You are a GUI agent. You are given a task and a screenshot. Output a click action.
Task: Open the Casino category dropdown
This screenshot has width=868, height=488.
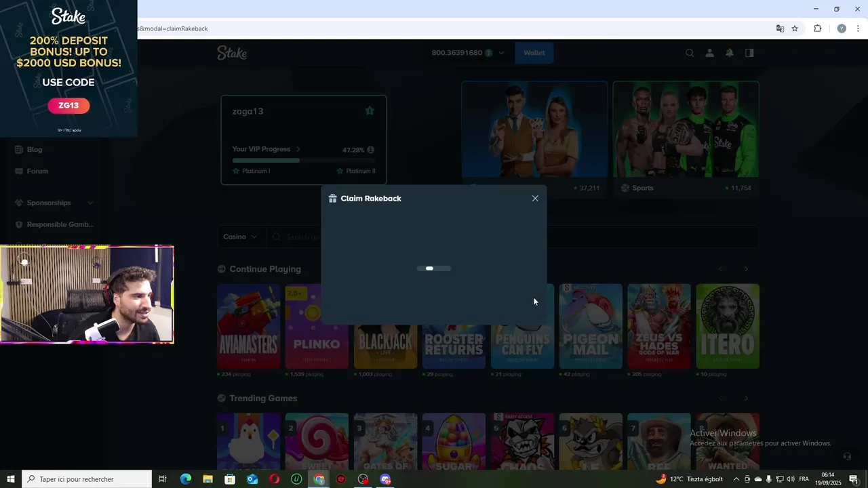point(241,237)
